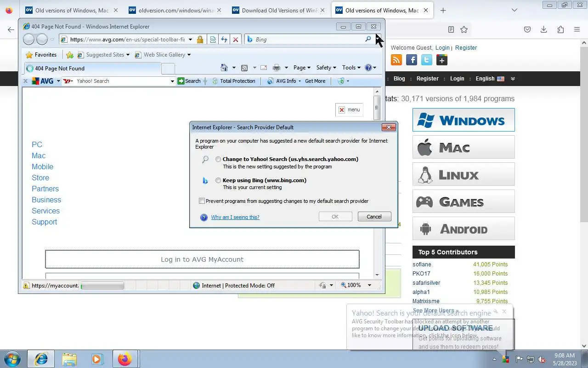The width and height of the screenshot is (588, 368).
Task: Open the Safety menu
Action: [x=326, y=68]
